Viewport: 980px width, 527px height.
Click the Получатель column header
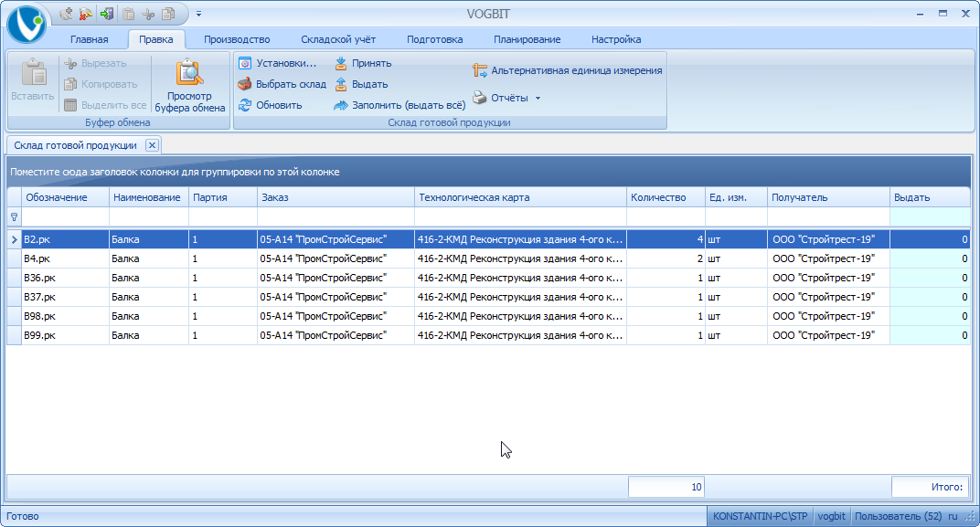pos(829,197)
